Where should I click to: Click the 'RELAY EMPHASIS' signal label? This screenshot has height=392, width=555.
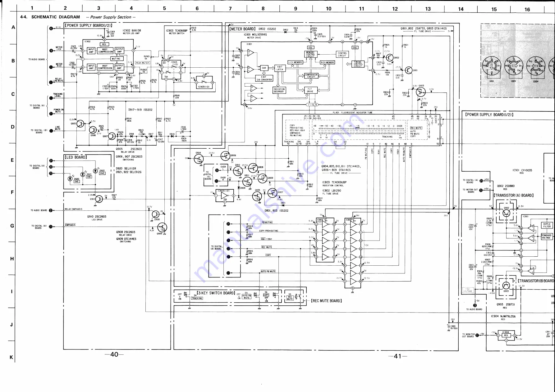73,209
